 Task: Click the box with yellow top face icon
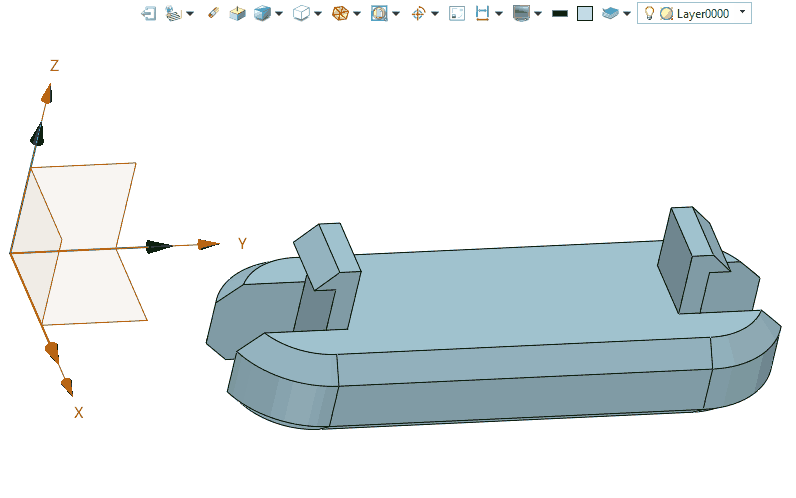click(x=237, y=14)
